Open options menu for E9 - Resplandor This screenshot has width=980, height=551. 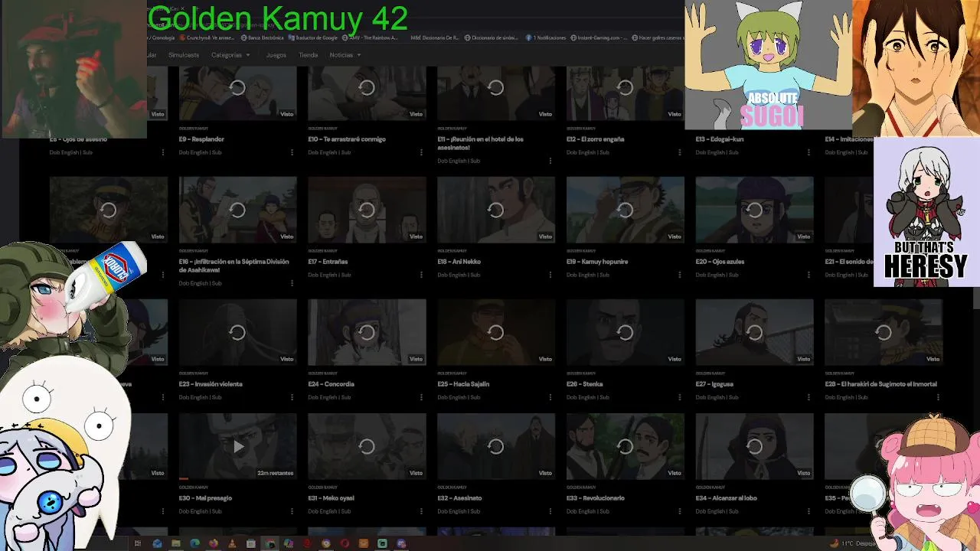[292, 152]
